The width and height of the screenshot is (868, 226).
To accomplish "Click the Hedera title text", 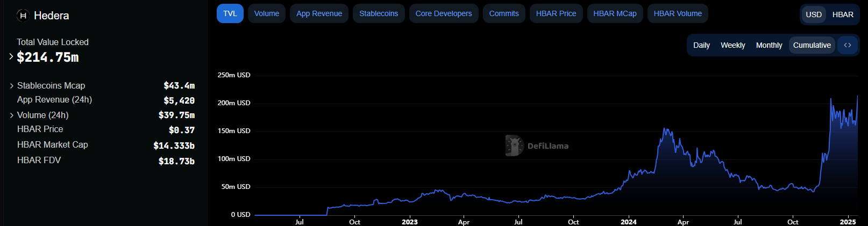I will [51, 16].
